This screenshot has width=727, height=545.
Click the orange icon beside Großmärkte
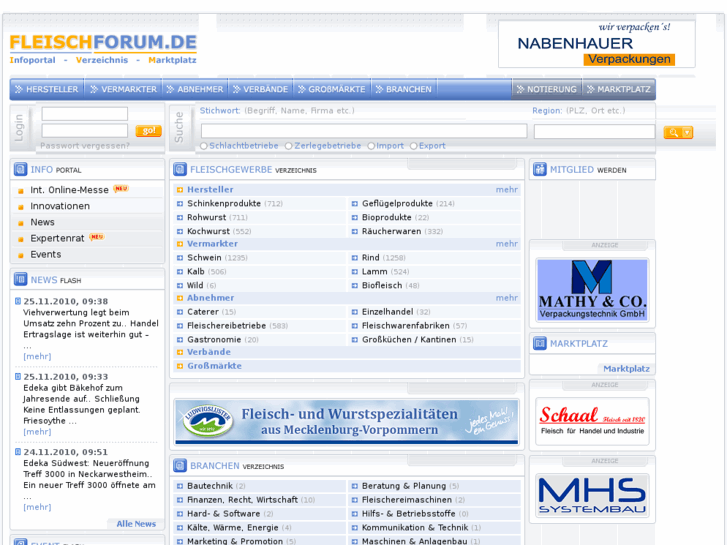click(180, 366)
